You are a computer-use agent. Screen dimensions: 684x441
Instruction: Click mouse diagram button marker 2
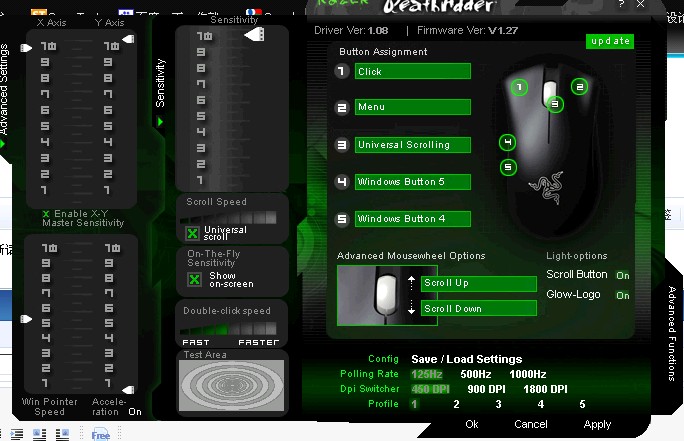580,86
